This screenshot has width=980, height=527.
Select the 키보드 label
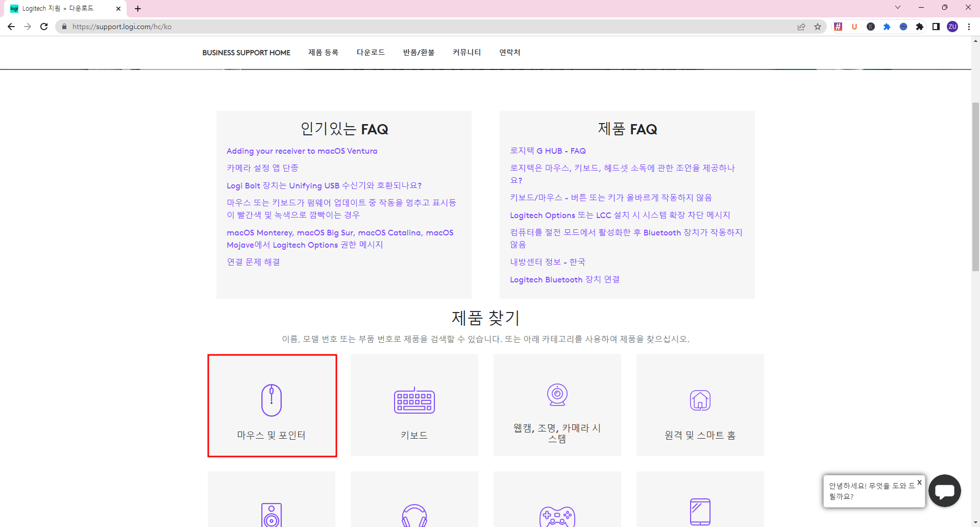414,435
